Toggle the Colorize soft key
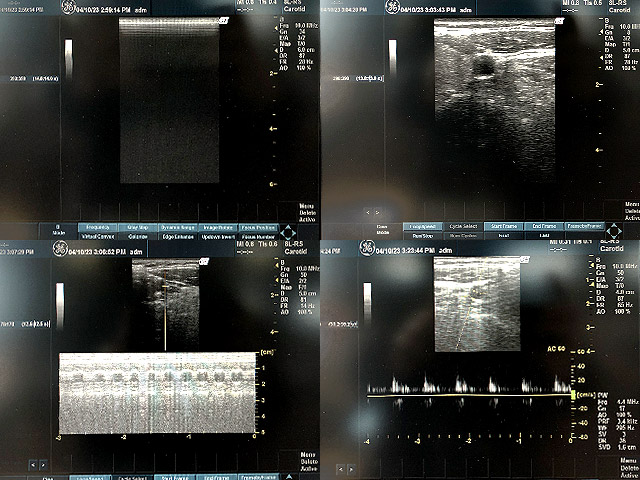The image size is (640, 480). coord(138,236)
